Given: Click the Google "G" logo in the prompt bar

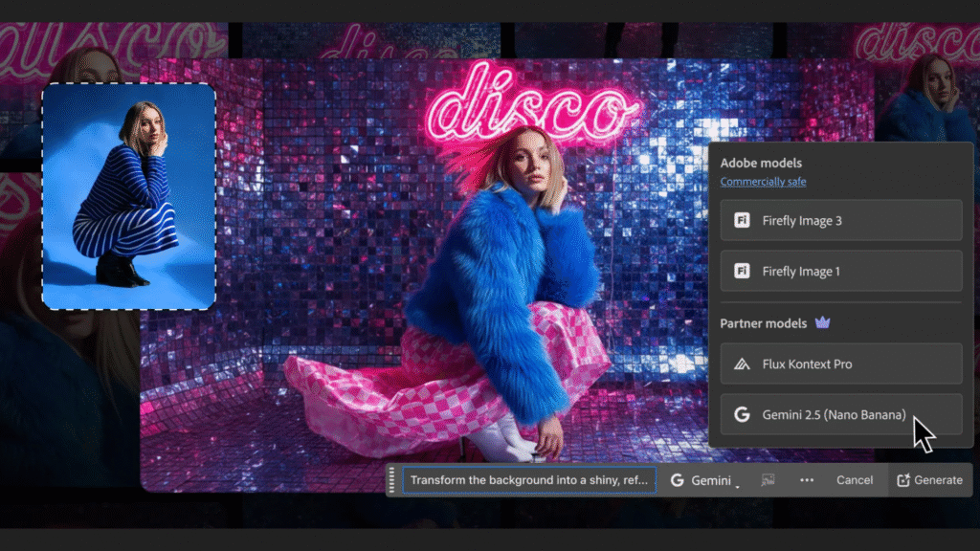Looking at the screenshot, I should tap(679, 479).
